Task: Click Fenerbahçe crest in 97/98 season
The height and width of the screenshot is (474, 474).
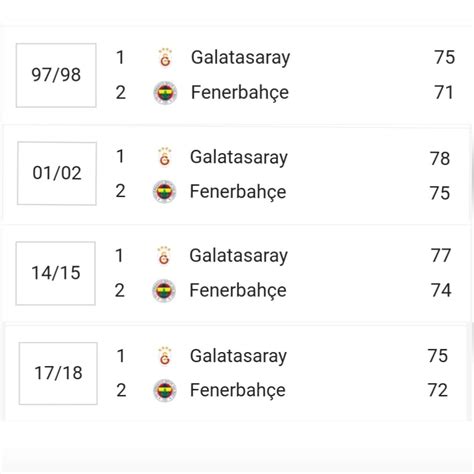Action: coord(165,93)
